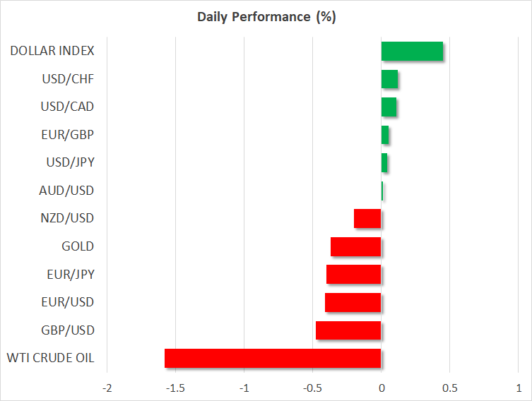532x401 pixels.
Task: Click the red GOLD bar
Action: [x=355, y=246]
